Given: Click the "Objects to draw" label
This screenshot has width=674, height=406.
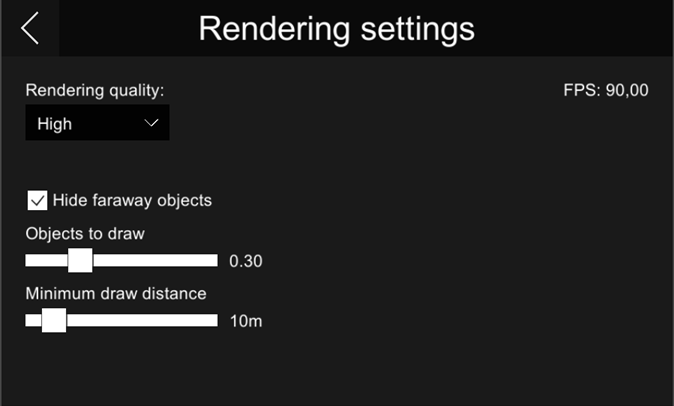Looking at the screenshot, I should coord(85,234).
